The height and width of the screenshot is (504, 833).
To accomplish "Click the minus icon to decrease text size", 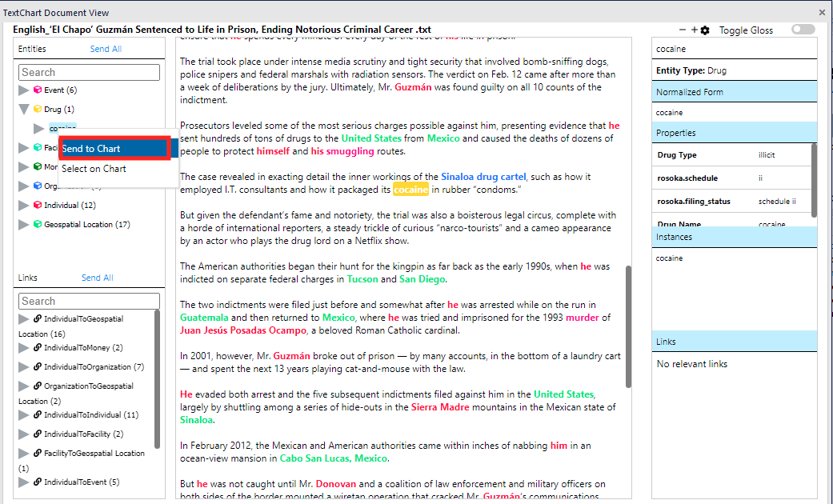I will 682,30.
